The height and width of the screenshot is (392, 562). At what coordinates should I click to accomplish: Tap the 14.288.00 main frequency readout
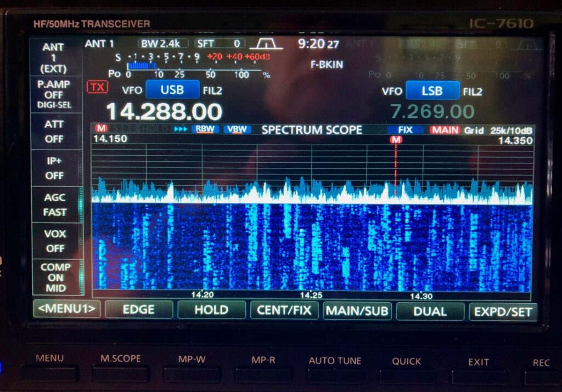click(164, 112)
